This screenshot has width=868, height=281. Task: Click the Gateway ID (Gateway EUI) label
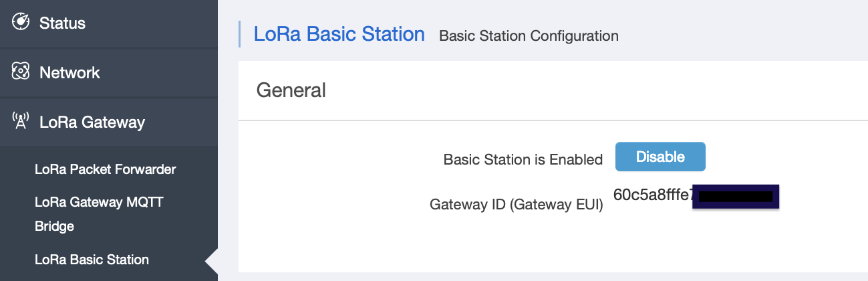[517, 205]
